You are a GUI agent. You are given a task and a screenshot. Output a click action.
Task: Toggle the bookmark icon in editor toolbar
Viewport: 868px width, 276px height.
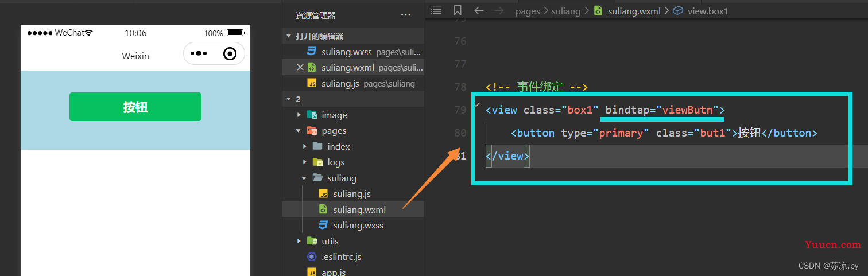point(457,10)
